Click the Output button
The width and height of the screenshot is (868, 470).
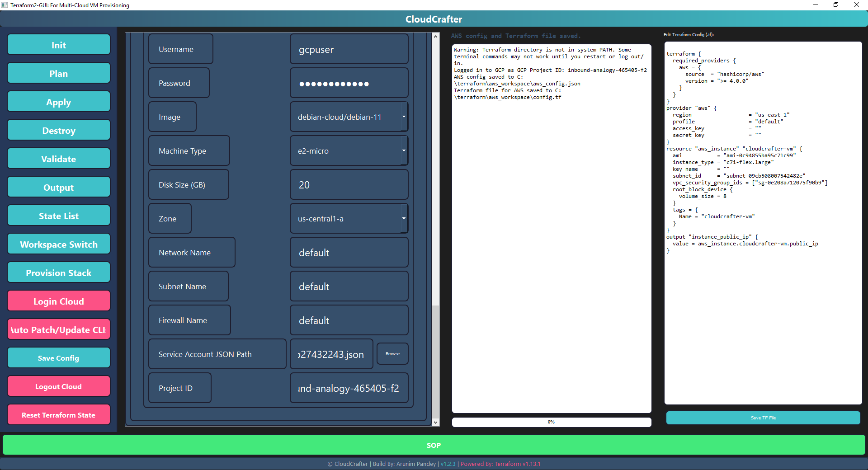pyautogui.click(x=58, y=187)
